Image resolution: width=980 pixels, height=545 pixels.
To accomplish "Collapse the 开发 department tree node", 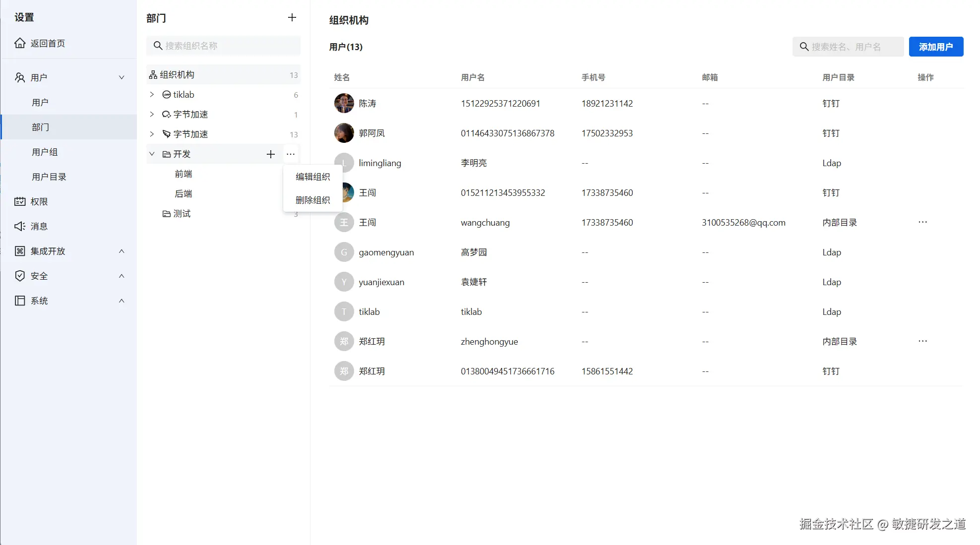I will click(x=152, y=154).
